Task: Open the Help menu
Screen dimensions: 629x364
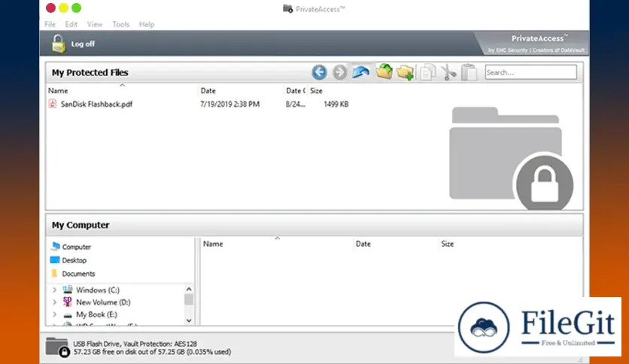Action: pos(147,25)
